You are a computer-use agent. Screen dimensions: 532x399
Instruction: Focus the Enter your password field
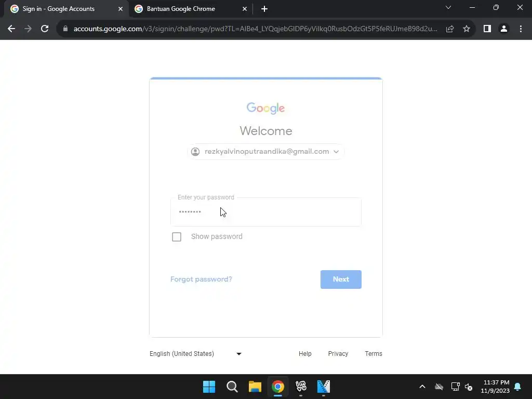(x=265, y=212)
